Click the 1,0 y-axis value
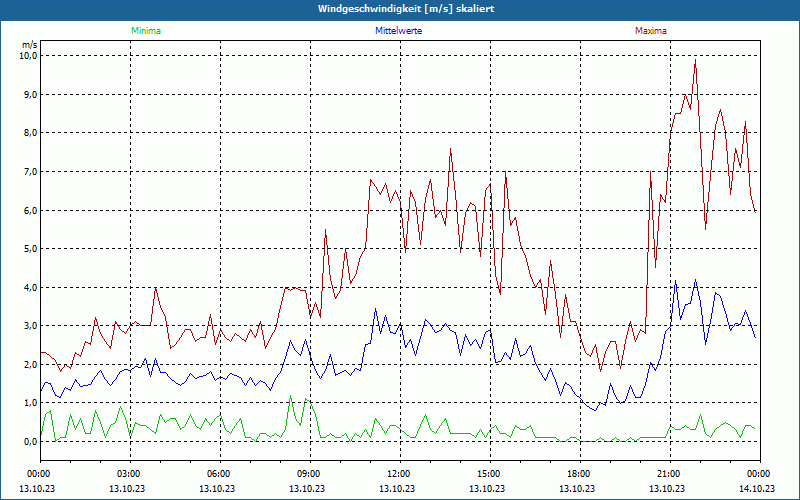This screenshot has height=500, width=800. [x=30, y=403]
